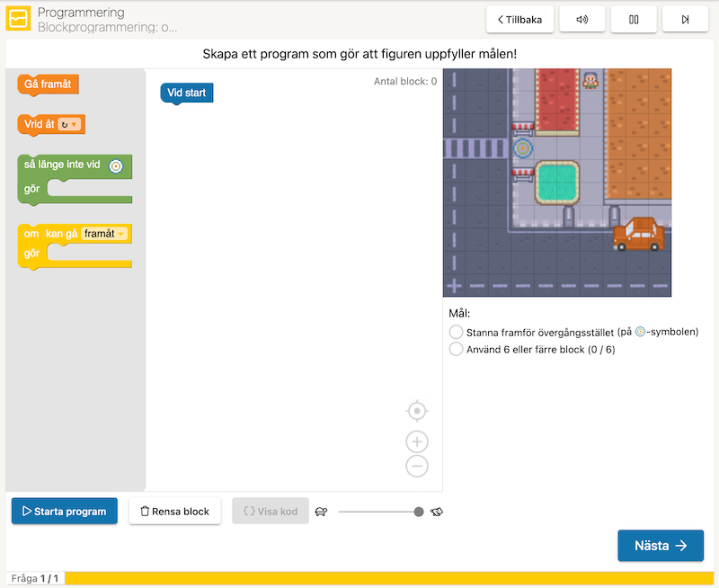This screenshot has width=719, height=588.
Task: Zoom out the block workspace
Action: point(417,466)
